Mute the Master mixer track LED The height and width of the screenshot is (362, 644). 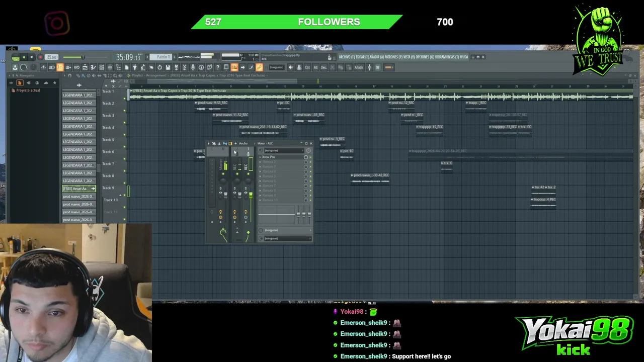point(223,174)
